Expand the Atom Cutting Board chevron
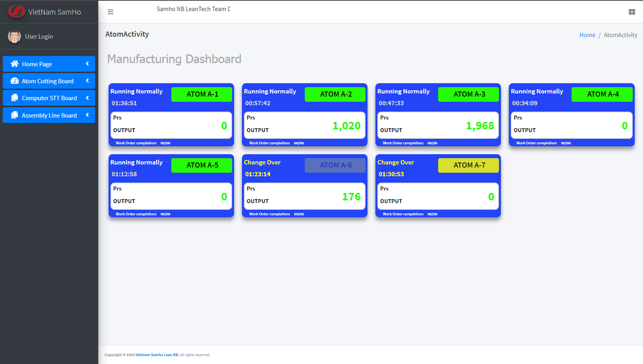The image size is (643, 364). click(87, 80)
